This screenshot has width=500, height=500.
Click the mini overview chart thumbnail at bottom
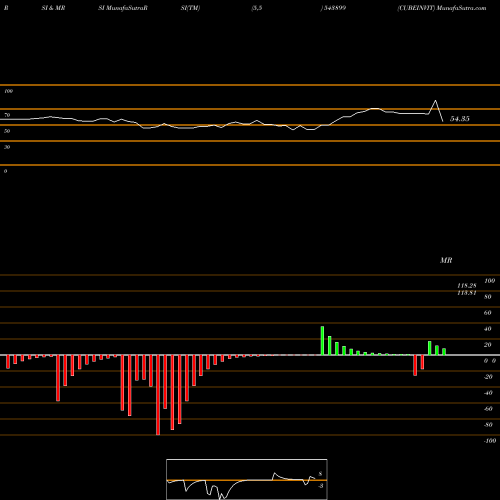coord(247,479)
